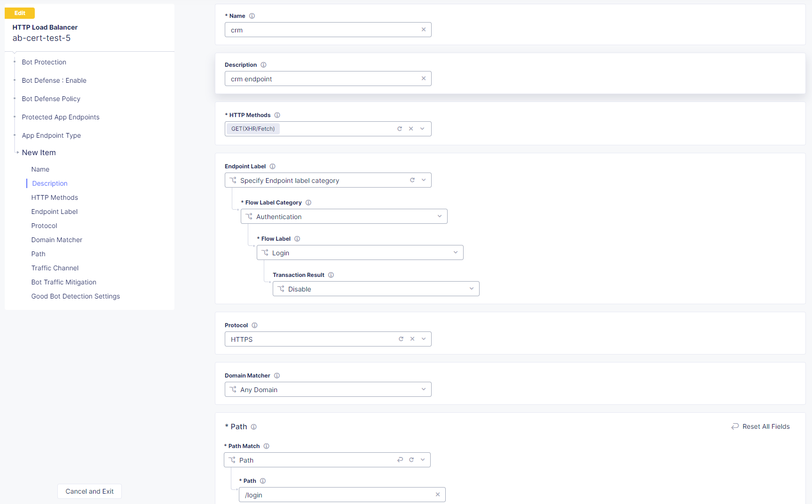
Task: Click the Reset All Fields link
Action: click(x=760, y=426)
